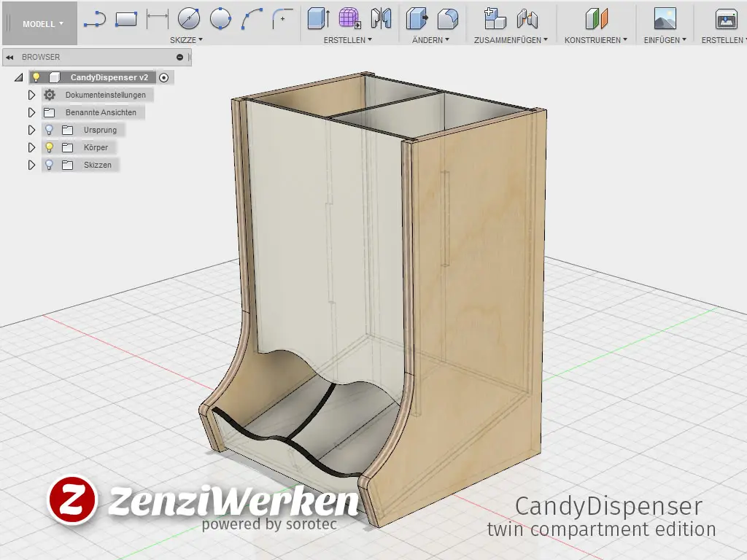The width and height of the screenshot is (747, 560).
Task: Open the Joint tool
Action: tap(527, 19)
